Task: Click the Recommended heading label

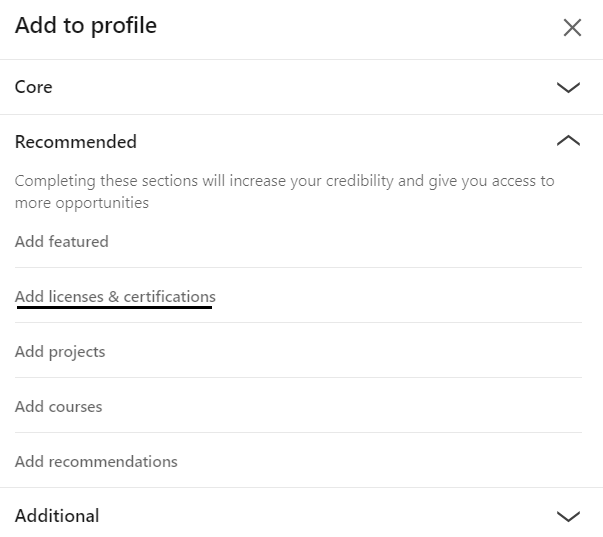Action: pos(75,142)
